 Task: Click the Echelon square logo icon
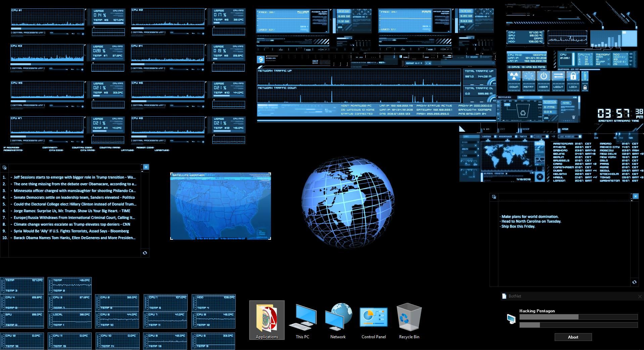[x=260, y=60]
